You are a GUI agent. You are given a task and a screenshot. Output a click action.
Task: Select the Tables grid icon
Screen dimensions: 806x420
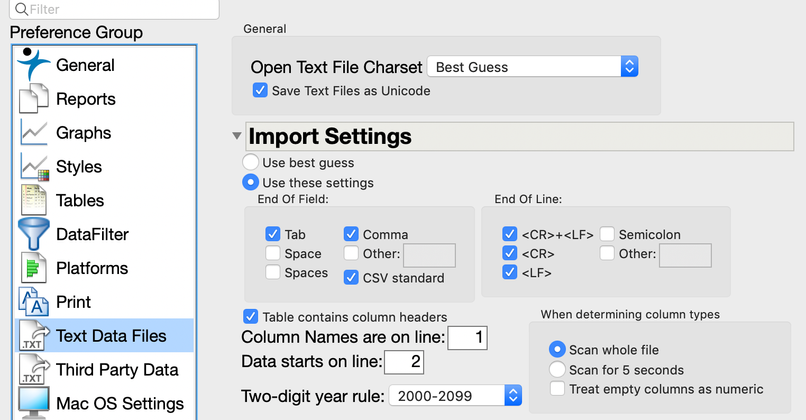[x=33, y=200]
